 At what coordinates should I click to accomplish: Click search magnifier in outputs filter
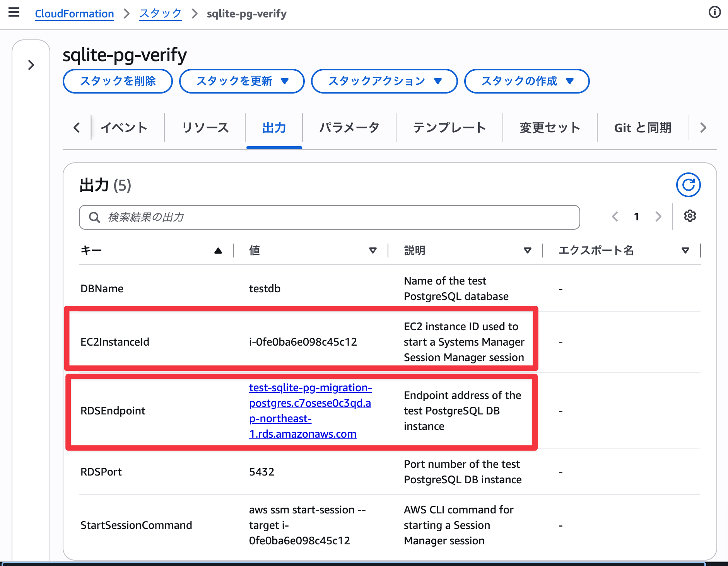tap(94, 217)
